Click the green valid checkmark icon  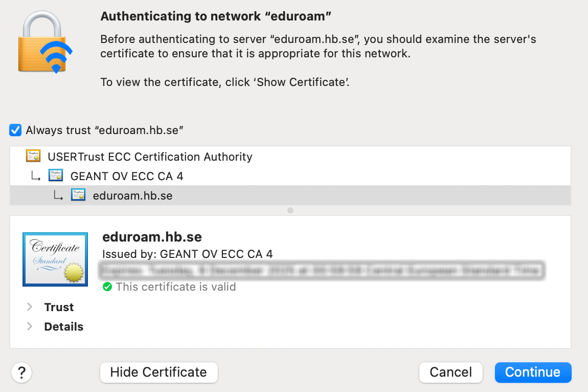[x=107, y=287]
